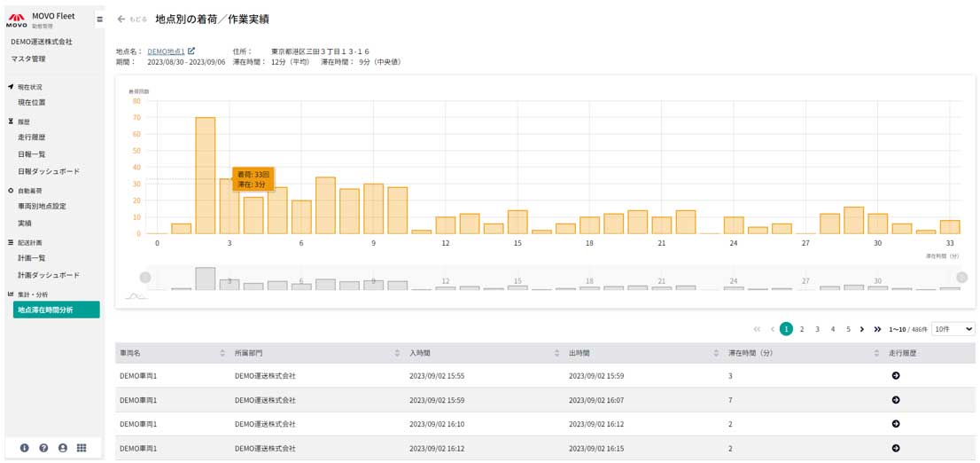Image resolution: width=980 pixels, height=463 pixels.
Task: Open the 10件 page size dropdown
Action: (953, 329)
